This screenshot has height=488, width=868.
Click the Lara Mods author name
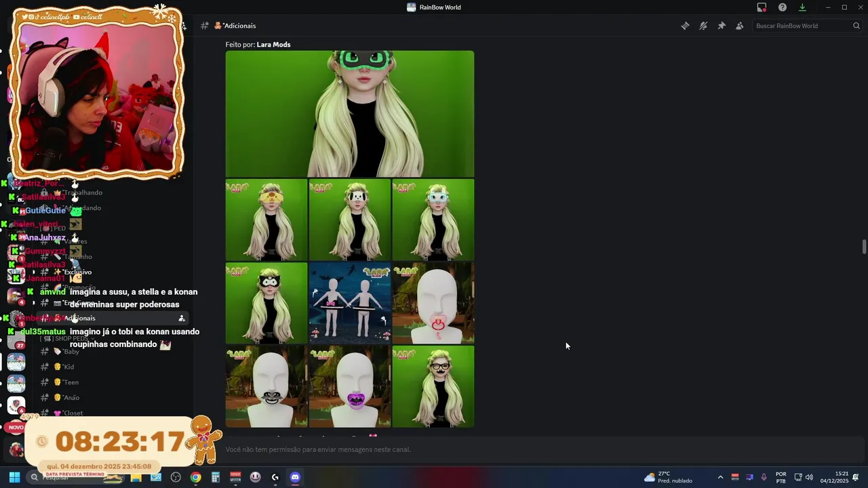(273, 45)
